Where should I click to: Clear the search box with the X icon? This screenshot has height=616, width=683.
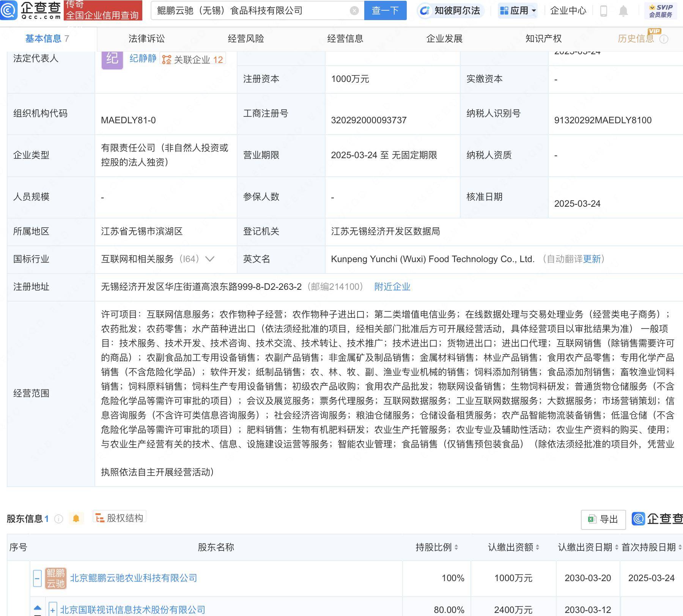coord(354,11)
